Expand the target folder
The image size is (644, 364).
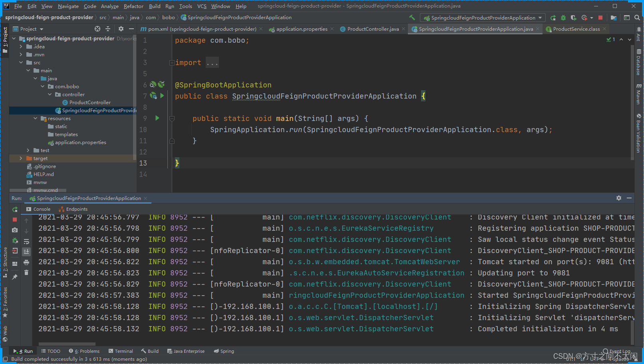[21, 158]
